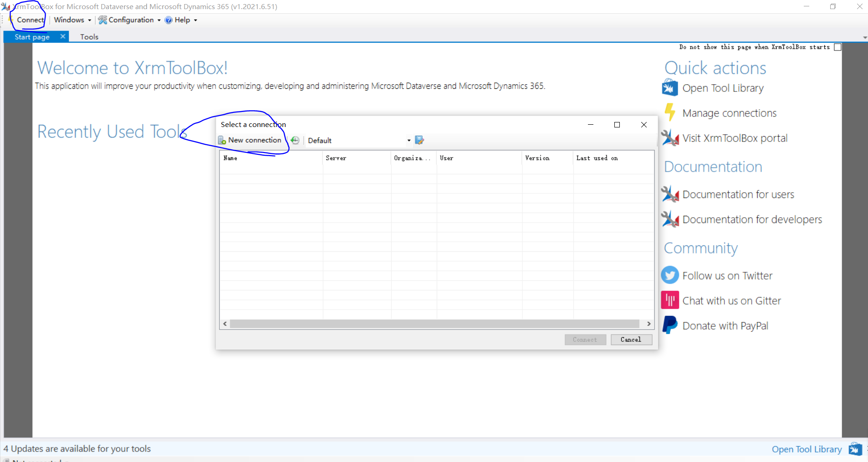
Task: Expand the Help menu arrow
Action: click(x=195, y=20)
